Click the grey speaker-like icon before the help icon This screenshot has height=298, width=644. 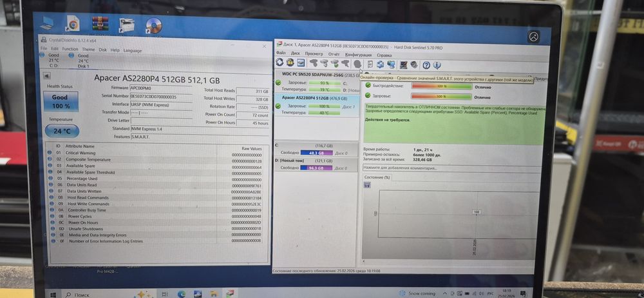[414, 65]
